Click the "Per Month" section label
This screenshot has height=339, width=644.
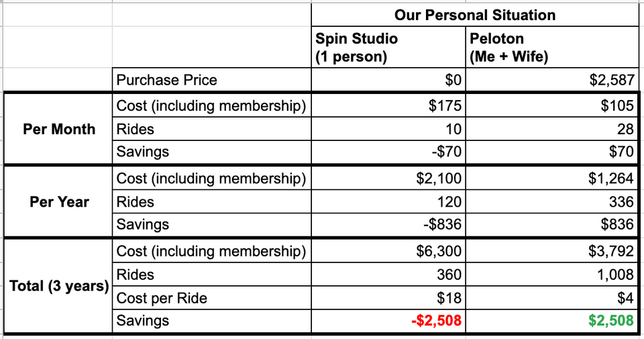coord(59,129)
